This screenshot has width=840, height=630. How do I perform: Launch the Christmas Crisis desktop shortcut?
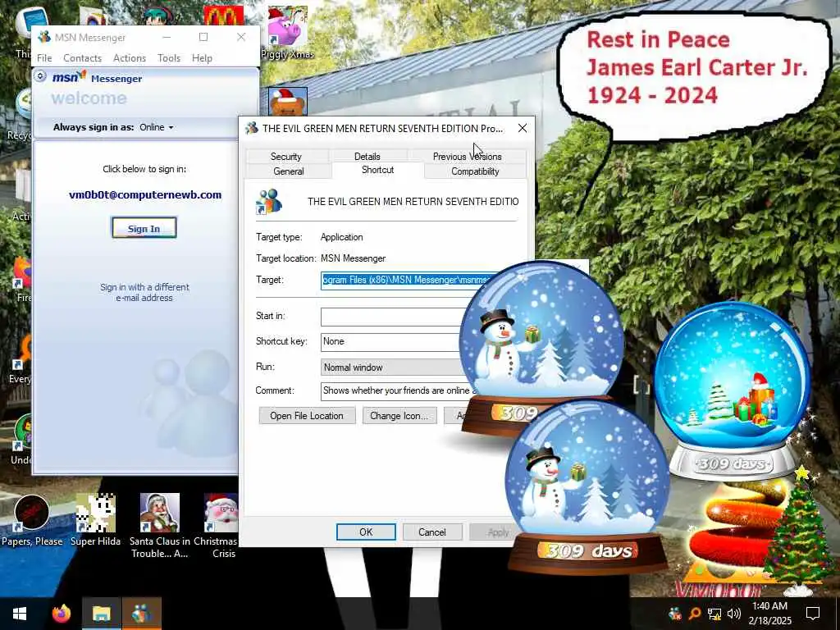pos(221,526)
